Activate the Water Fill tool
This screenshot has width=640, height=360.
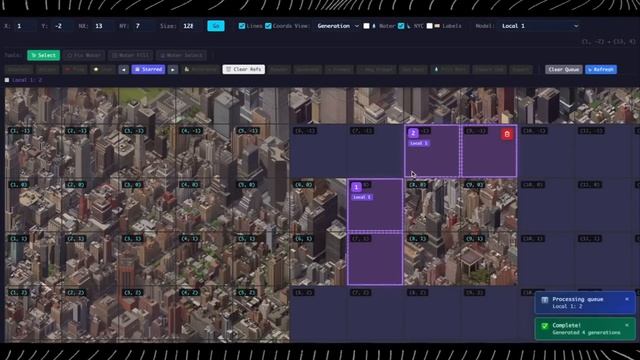[x=131, y=55]
